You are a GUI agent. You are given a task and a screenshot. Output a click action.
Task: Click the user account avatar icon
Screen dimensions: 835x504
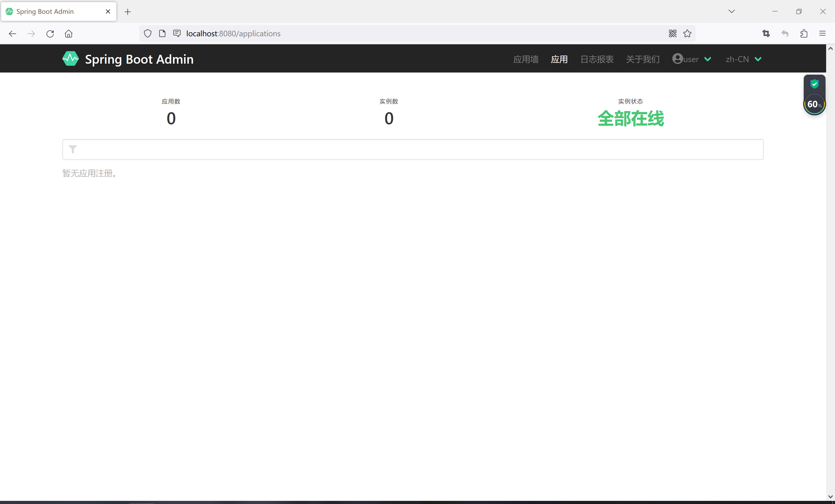tap(678, 59)
